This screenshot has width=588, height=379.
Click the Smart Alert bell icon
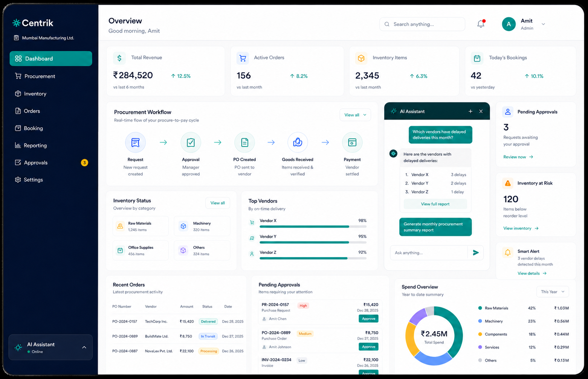tap(508, 252)
